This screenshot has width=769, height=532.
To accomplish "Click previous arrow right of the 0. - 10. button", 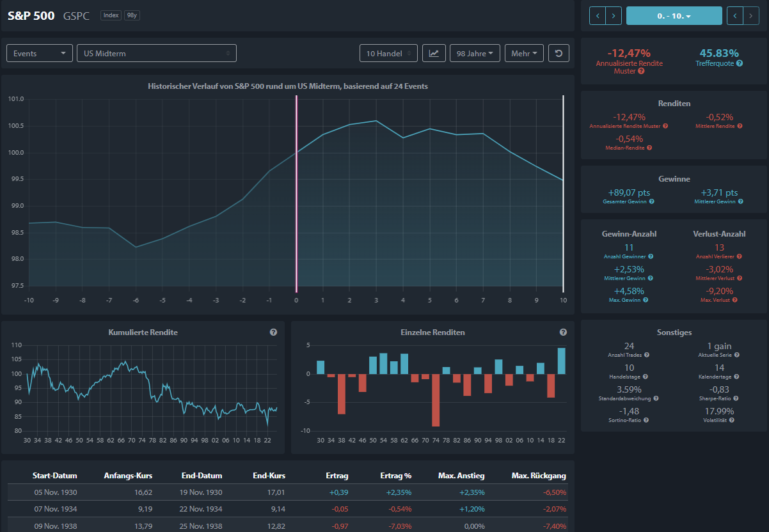I will [735, 15].
